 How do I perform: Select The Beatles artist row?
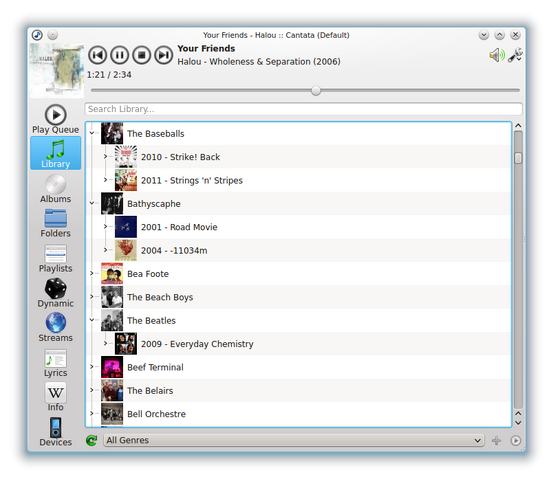coord(299,320)
